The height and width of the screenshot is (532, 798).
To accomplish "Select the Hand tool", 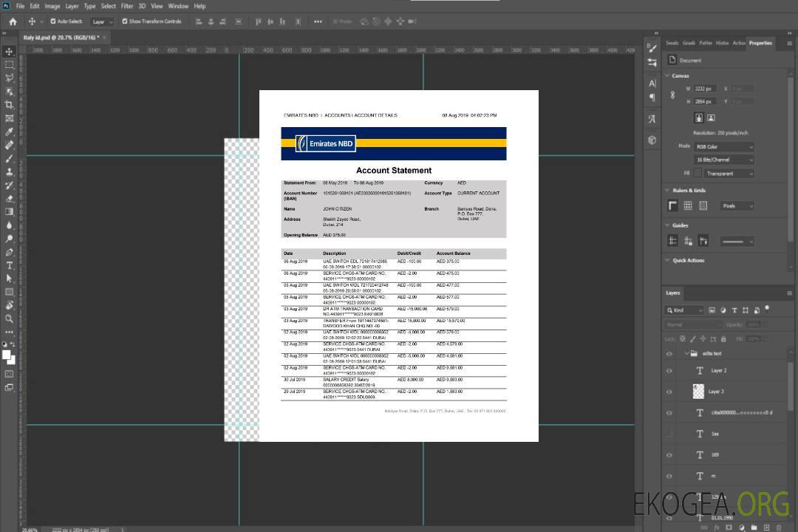I will coord(9,305).
